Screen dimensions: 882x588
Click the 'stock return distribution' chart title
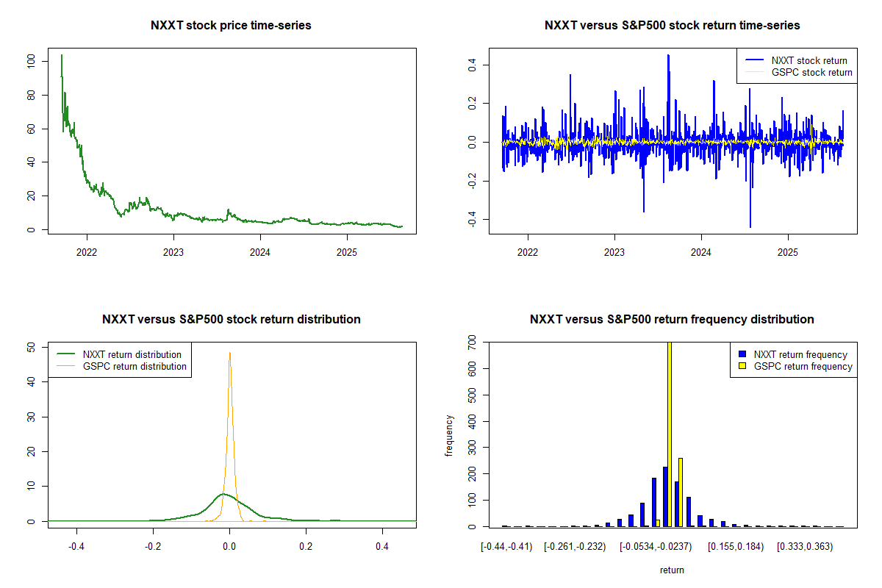231,320
